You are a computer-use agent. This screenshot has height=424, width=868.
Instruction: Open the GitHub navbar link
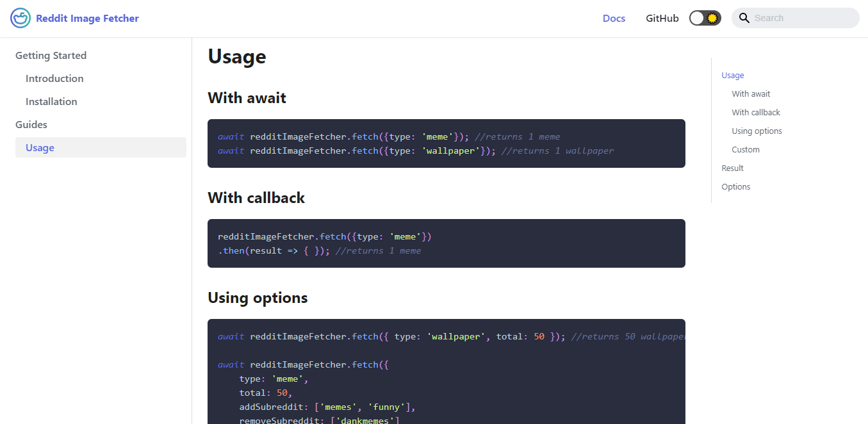[662, 18]
